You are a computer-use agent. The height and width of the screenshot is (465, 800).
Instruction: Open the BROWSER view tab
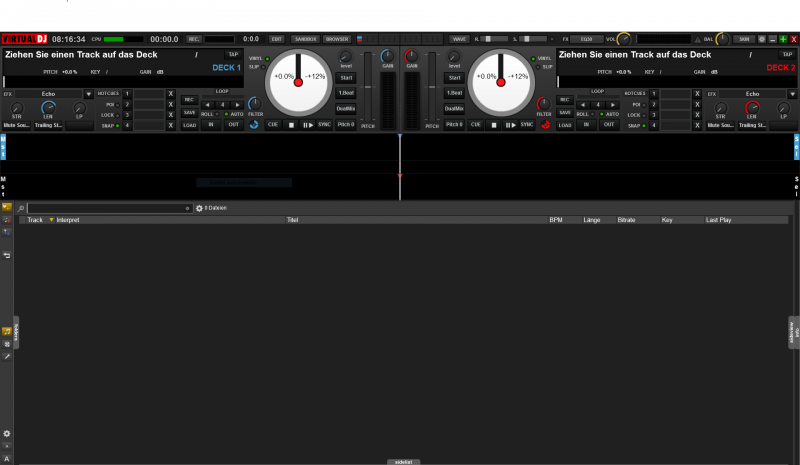pos(337,39)
